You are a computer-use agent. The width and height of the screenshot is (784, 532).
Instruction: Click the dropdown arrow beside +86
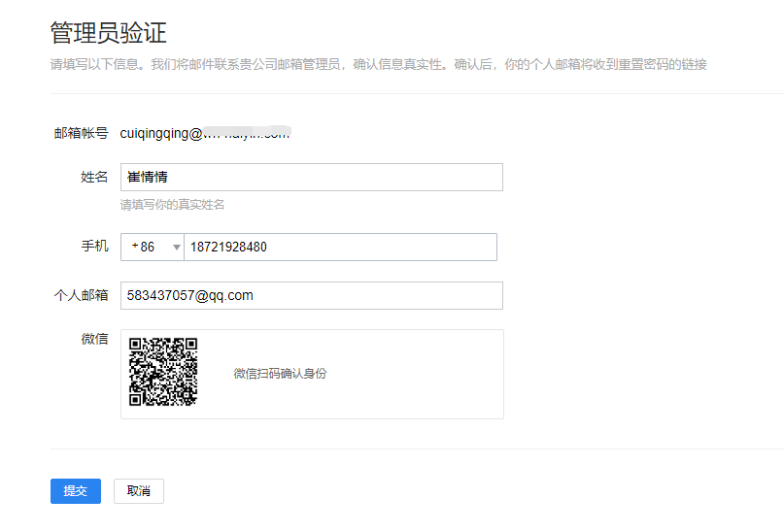coord(176,248)
